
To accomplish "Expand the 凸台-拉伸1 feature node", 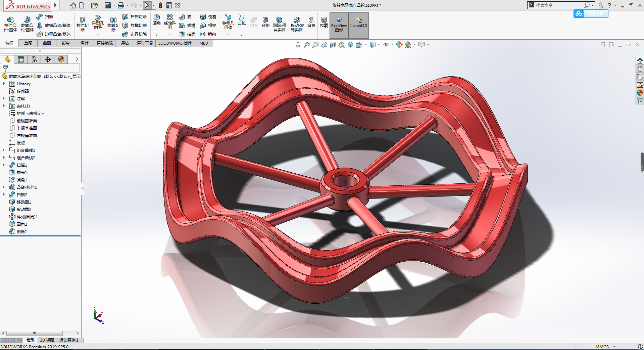I will [x=4, y=187].
